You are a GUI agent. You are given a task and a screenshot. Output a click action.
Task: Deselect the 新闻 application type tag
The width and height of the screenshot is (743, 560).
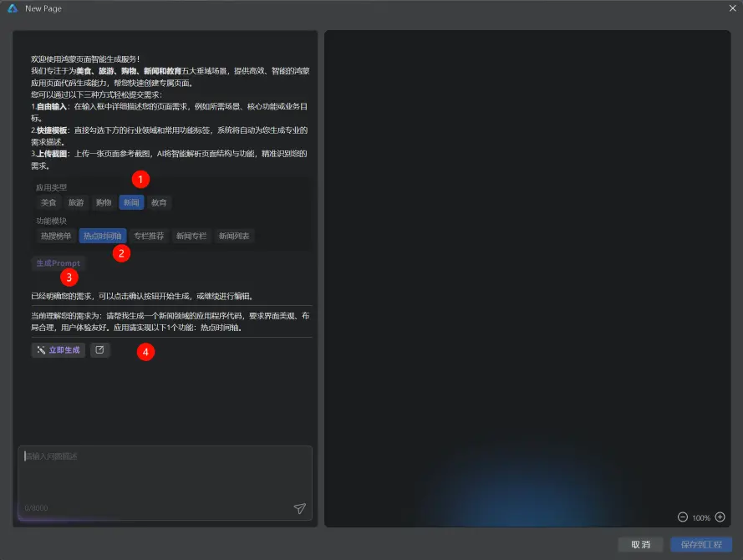(131, 202)
